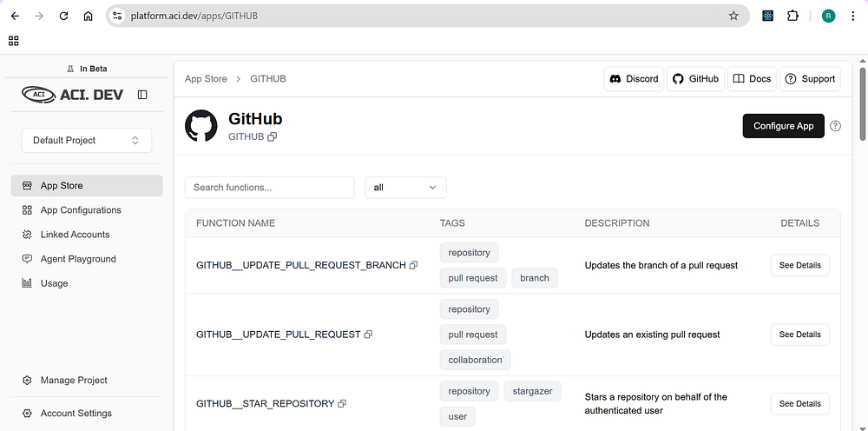
Task: See Details for GITHUB__STAR_REPOSITORY
Action: coord(800,404)
